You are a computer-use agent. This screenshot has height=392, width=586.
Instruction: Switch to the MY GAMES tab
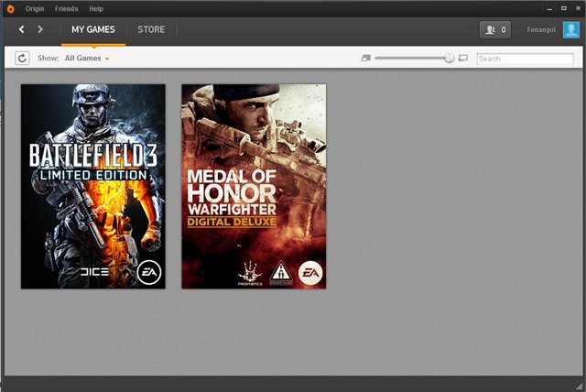click(93, 29)
